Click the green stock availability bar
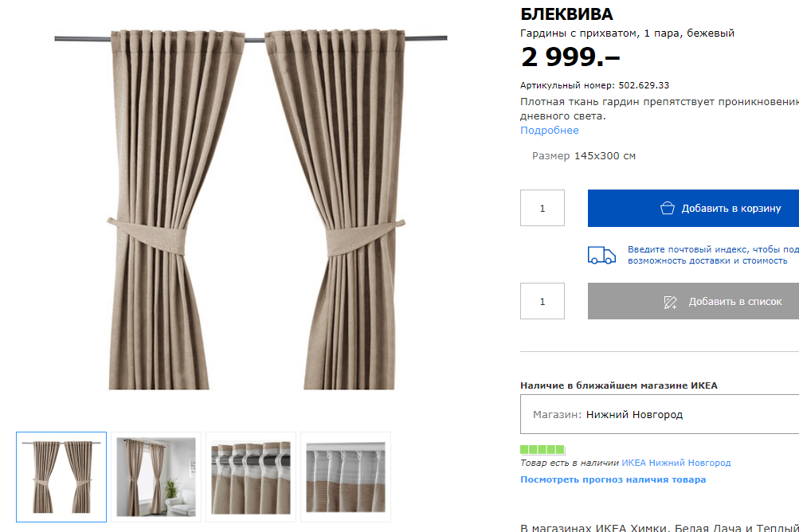This screenshot has width=799, height=532. pos(542,449)
